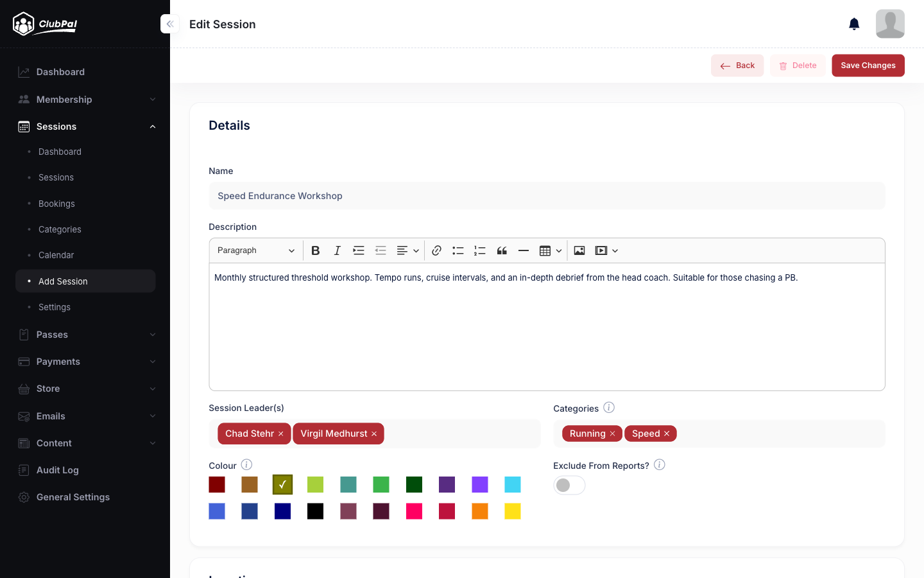Insert a block quote in the description
Screen dimensions: 924x578
(502, 250)
